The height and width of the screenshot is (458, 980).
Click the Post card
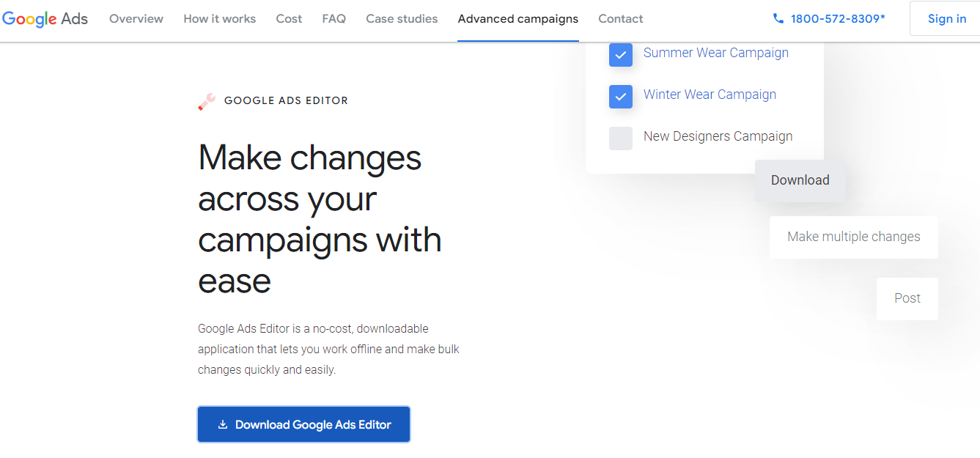[907, 298]
